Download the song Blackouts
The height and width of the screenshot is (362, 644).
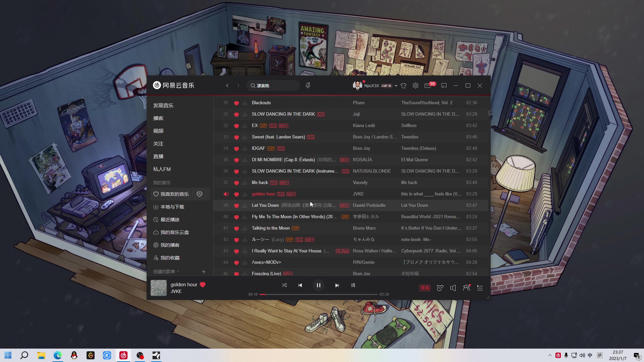(245, 103)
